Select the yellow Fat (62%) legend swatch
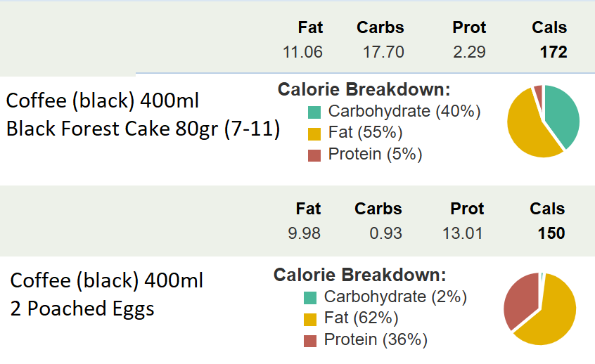Screen dimensions: 595x364 pyautogui.click(x=310, y=319)
